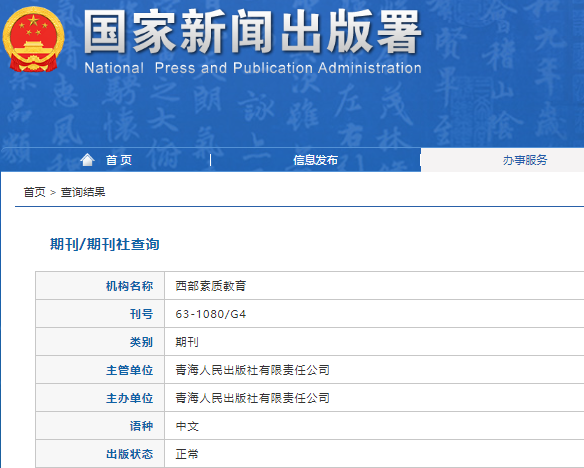This screenshot has height=468, width=584.
Task: Click the home icon beside 首页
Action: pyautogui.click(x=88, y=160)
